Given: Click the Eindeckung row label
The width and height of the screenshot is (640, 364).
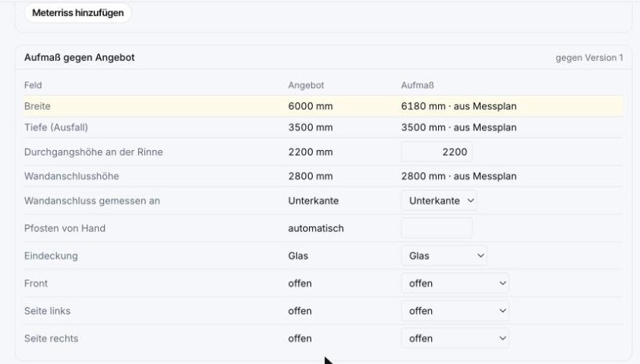Looking at the screenshot, I should pyautogui.click(x=51, y=256).
